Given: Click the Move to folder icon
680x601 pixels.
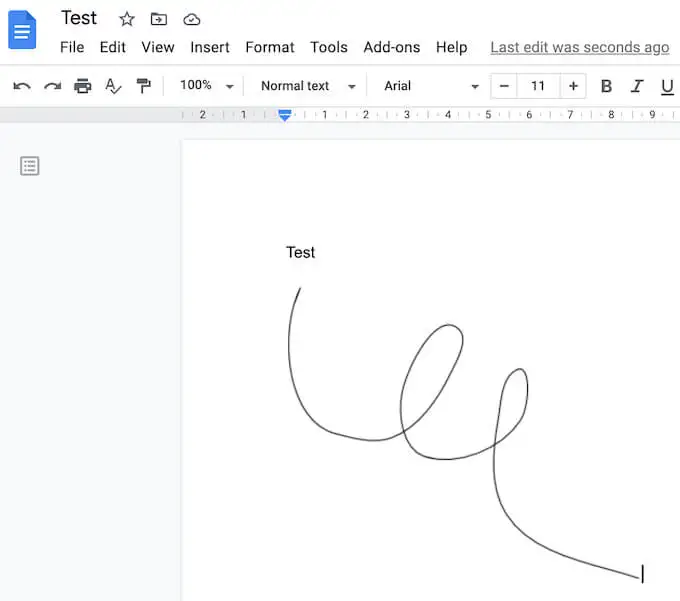Looking at the screenshot, I should pos(159,19).
